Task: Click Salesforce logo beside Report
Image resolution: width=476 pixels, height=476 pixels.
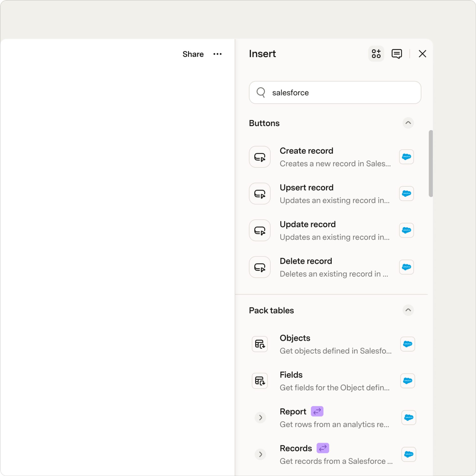Action: tap(408, 417)
